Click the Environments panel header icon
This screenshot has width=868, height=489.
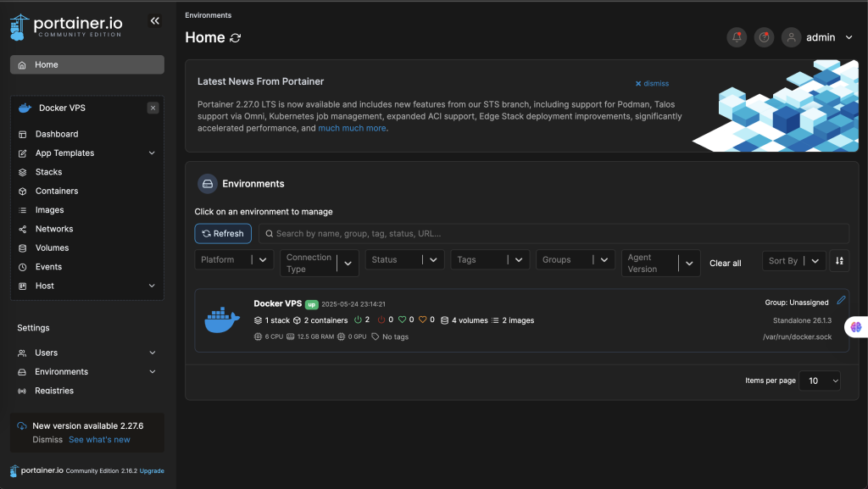tap(208, 184)
